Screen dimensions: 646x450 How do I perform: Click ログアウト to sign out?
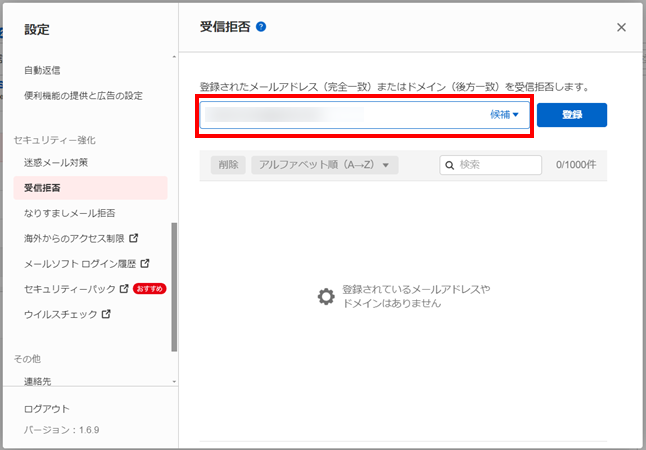pos(47,409)
